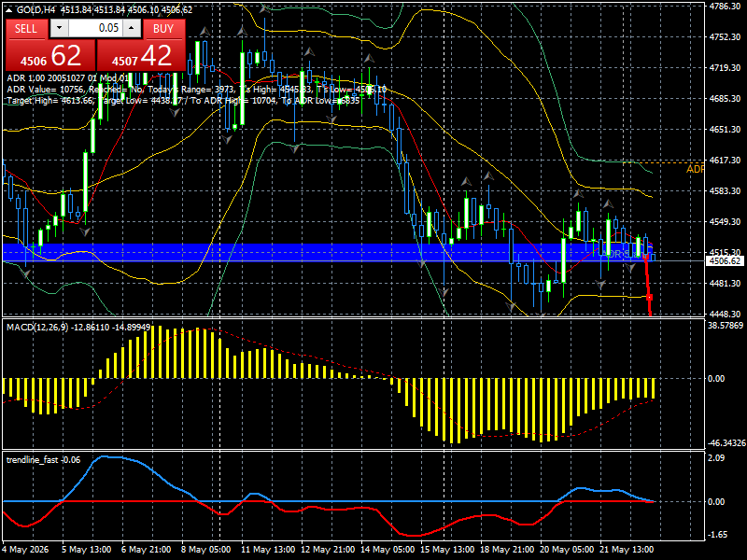747x560 pixels.
Task: Click the 15 May 13:00 time label
Action: pyautogui.click(x=447, y=550)
